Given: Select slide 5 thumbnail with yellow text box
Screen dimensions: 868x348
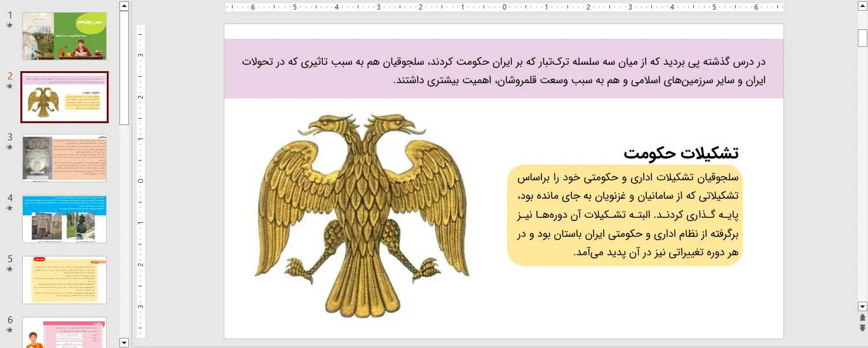Looking at the screenshot, I should 64,280.
